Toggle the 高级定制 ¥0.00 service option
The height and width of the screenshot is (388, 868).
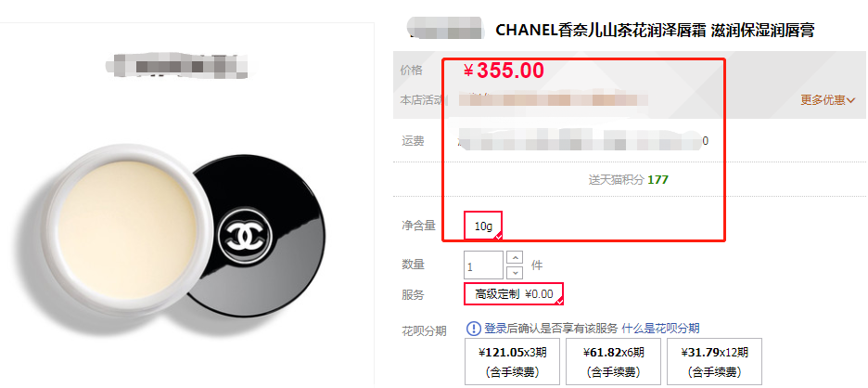(x=514, y=294)
